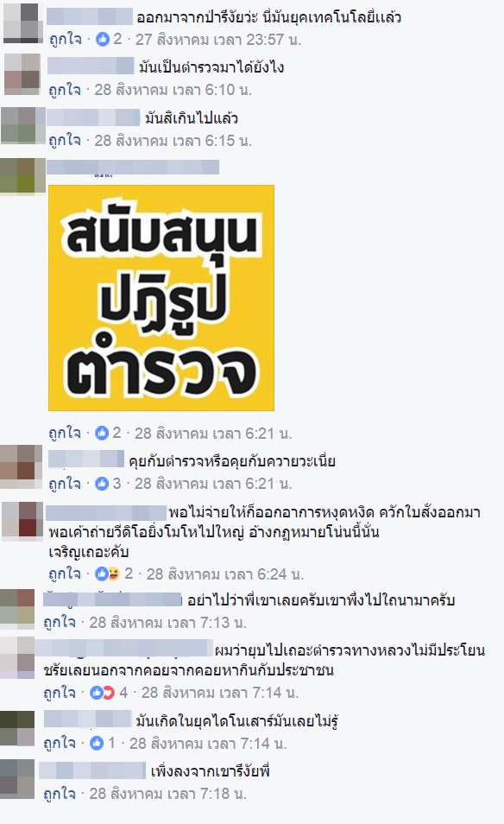Click blurred name of commenter on 6:24 comment
The image size is (504, 824).
coord(106,512)
